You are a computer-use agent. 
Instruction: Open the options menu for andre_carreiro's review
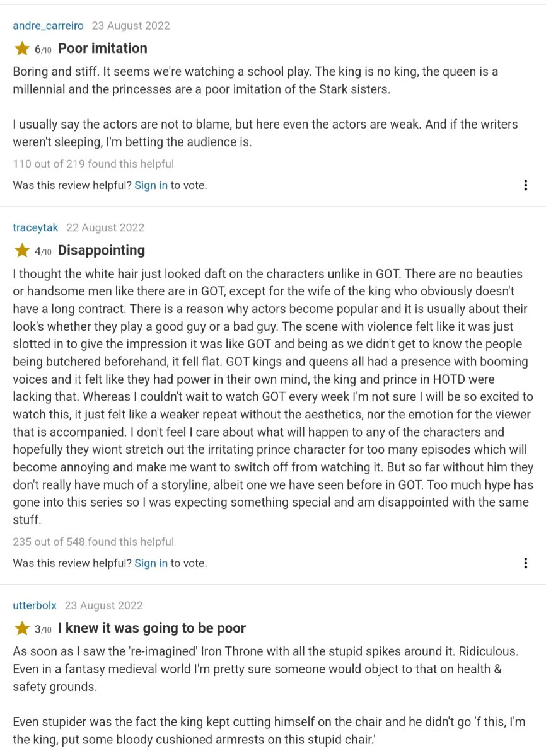[x=526, y=185]
